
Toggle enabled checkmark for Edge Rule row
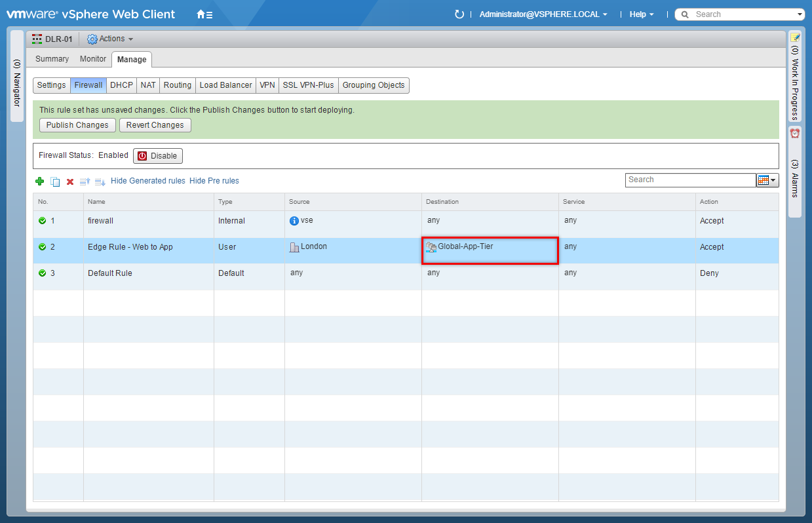click(x=43, y=247)
